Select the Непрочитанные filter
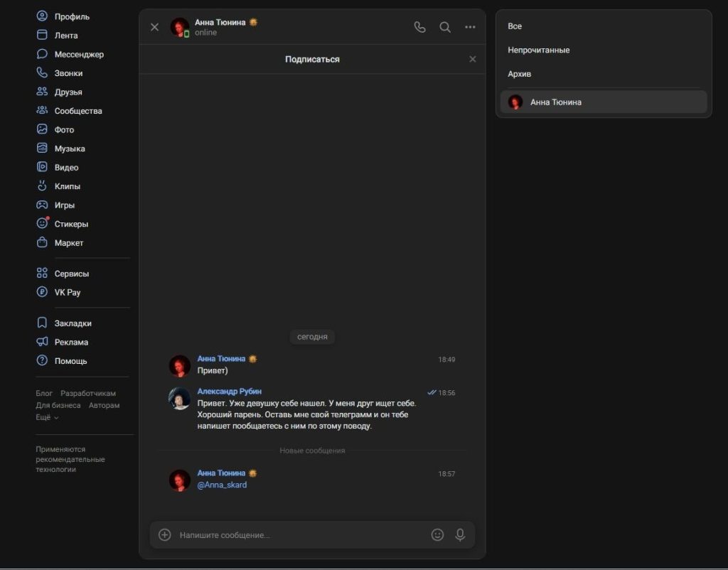The height and width of the screenshot is (570, 728). point(538,50)
